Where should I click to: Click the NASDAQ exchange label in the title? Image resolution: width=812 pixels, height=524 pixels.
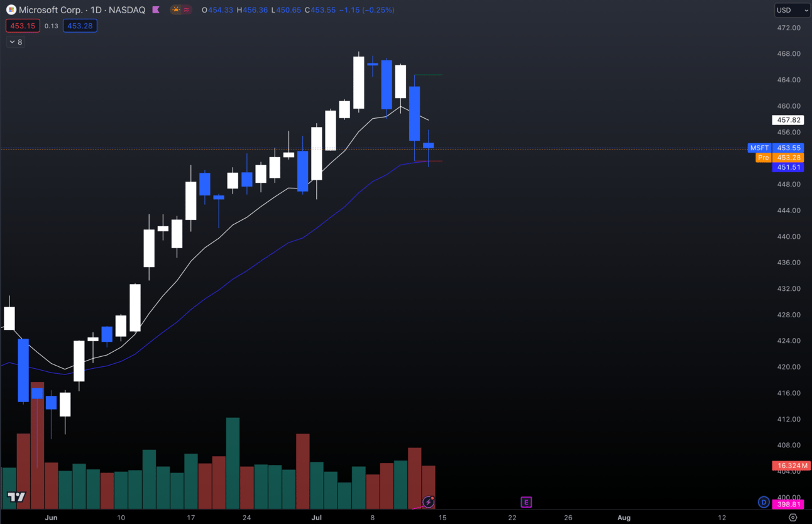(x=126, y=10)
